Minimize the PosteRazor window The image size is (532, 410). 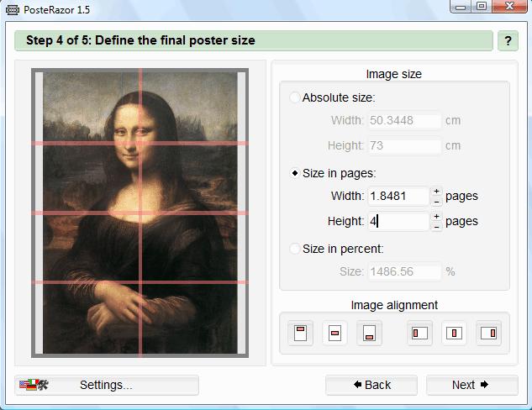(x=461, y=7)
